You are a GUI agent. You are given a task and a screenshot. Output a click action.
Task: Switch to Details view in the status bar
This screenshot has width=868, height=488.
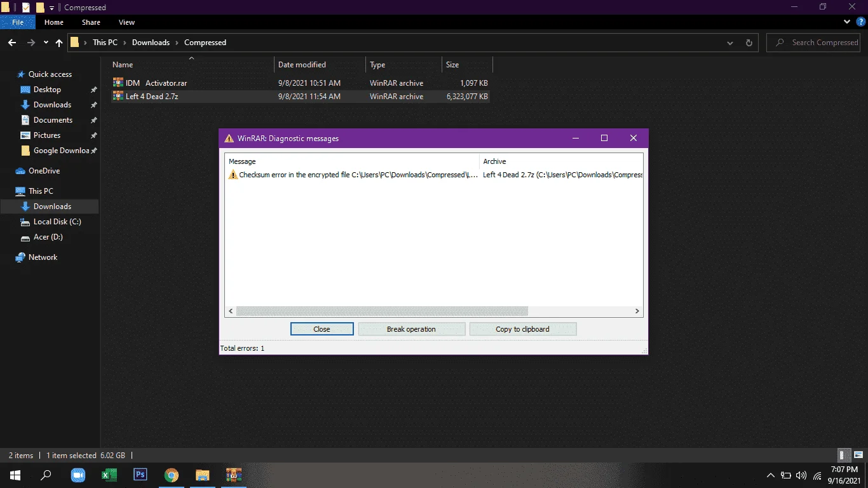(843, 455)
